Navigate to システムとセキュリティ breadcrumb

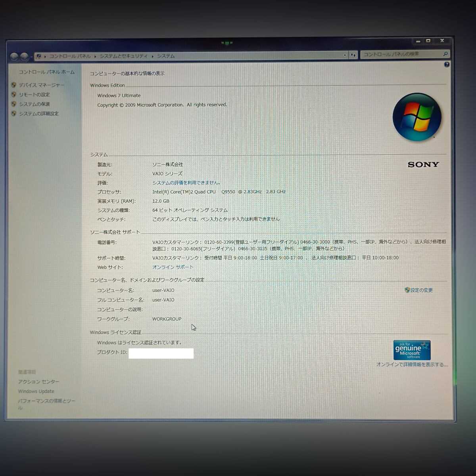coord(123,56)
